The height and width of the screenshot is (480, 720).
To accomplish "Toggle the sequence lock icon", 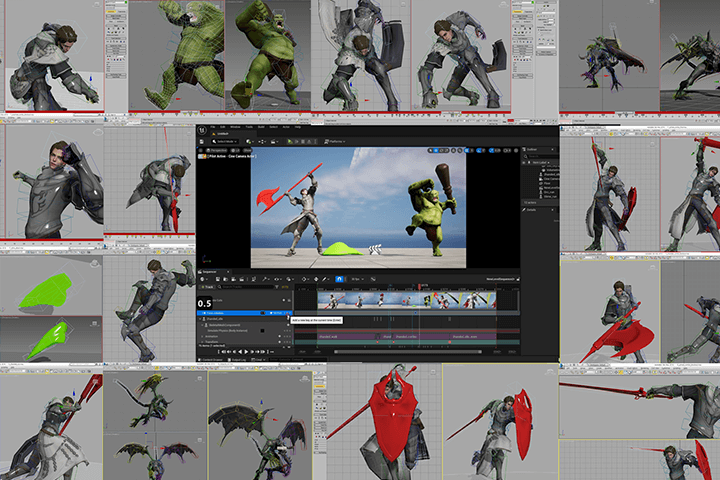I will [x=518, y=279].
